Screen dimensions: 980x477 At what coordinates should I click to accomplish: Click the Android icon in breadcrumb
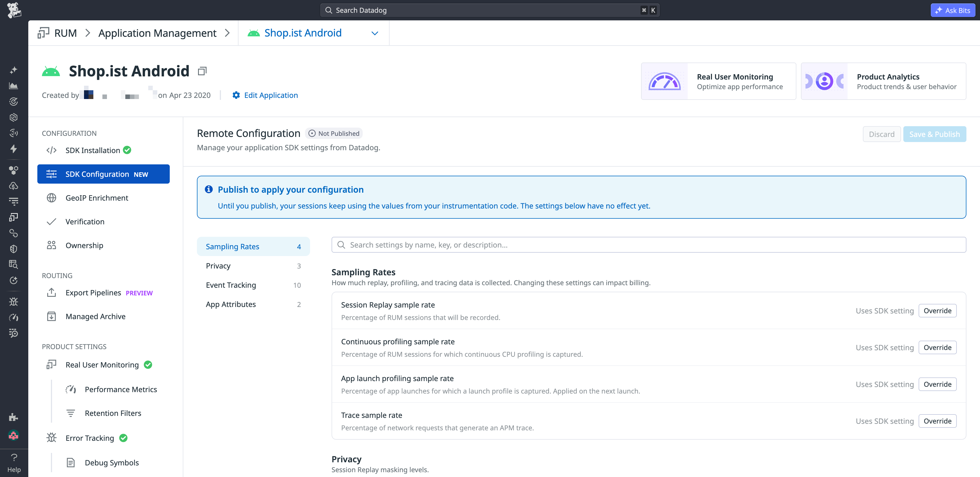(254, 33)
